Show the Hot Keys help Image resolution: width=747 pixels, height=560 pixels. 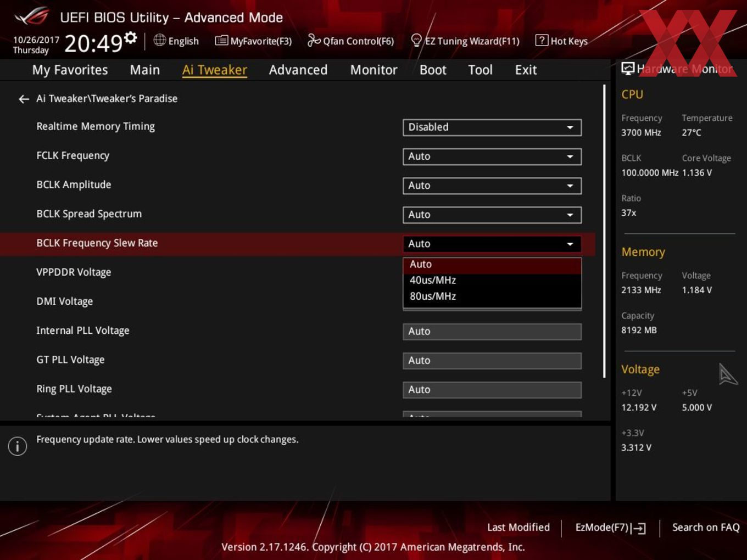point(561,41)
